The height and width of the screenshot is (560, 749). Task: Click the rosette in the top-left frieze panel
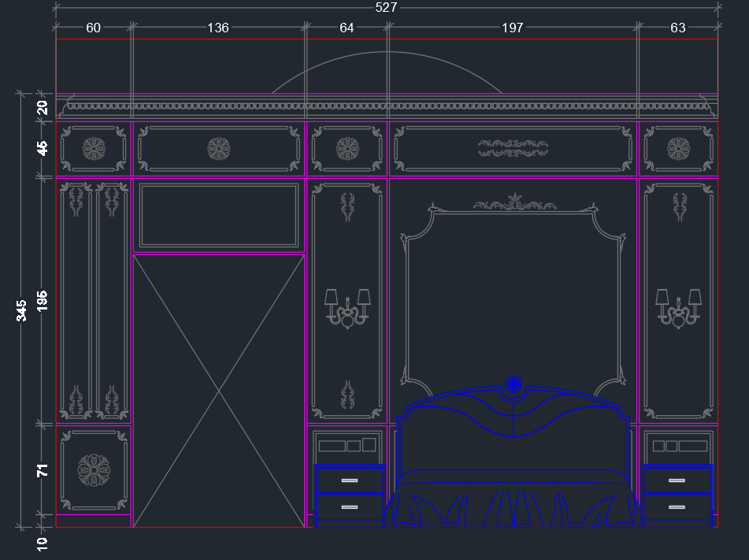94,148
